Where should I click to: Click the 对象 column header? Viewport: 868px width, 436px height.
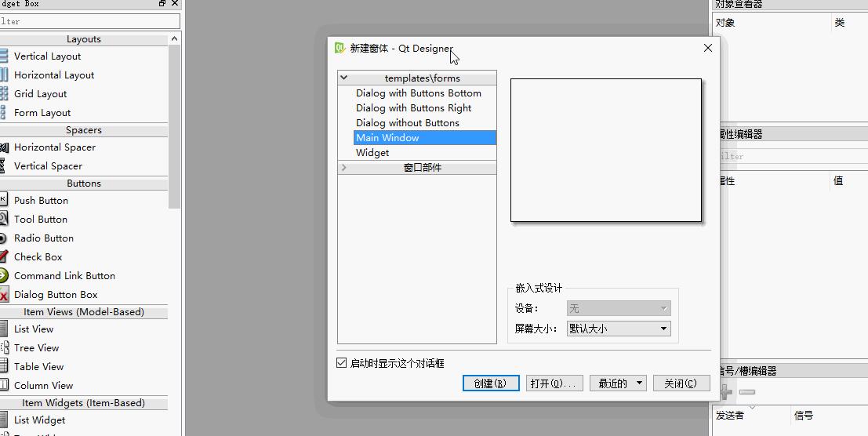tap(725, 23)
